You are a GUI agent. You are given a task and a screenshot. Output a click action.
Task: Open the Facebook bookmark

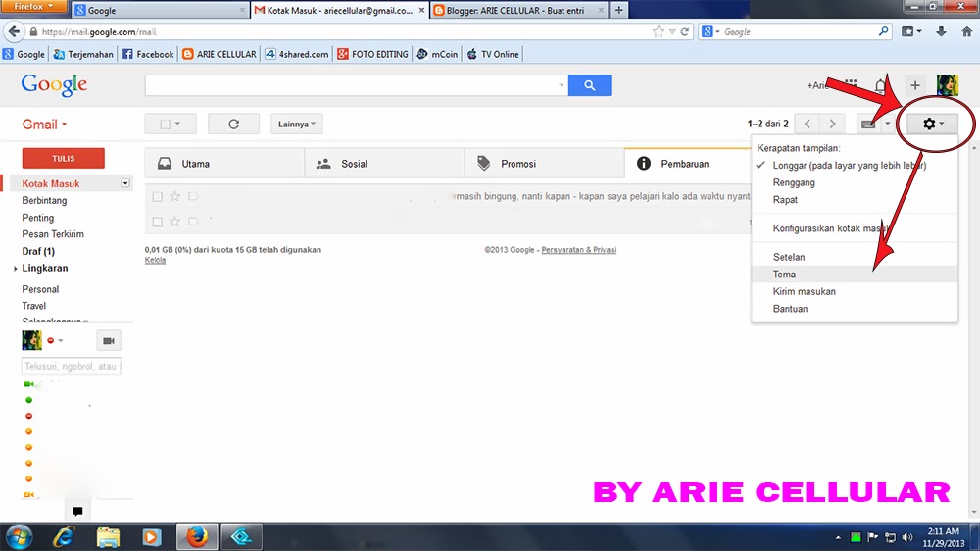(x=148, y=54)
